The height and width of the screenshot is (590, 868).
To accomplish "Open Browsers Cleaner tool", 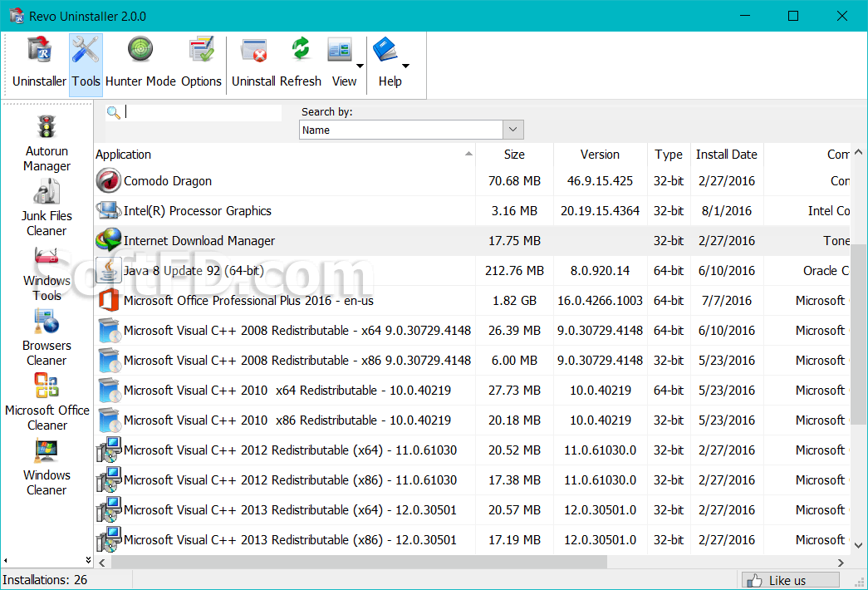I will pos(47,338).
